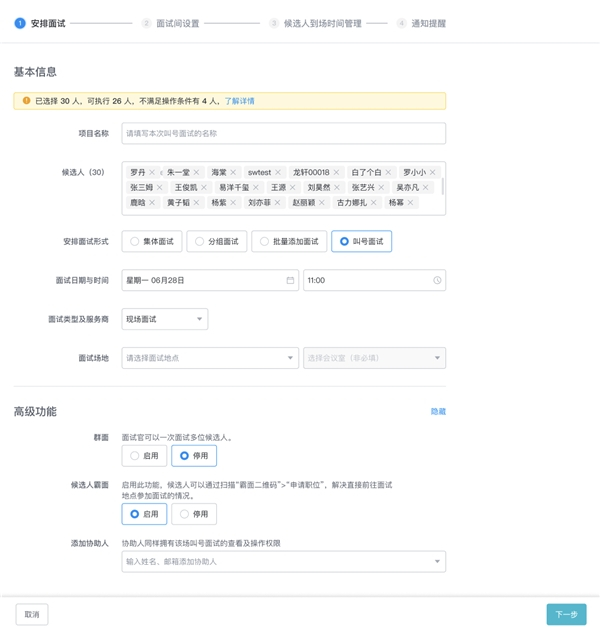Screen dimensions: 600x628
Task: Choose 启用 for 候选人霸面
Action: pos(144,514)
